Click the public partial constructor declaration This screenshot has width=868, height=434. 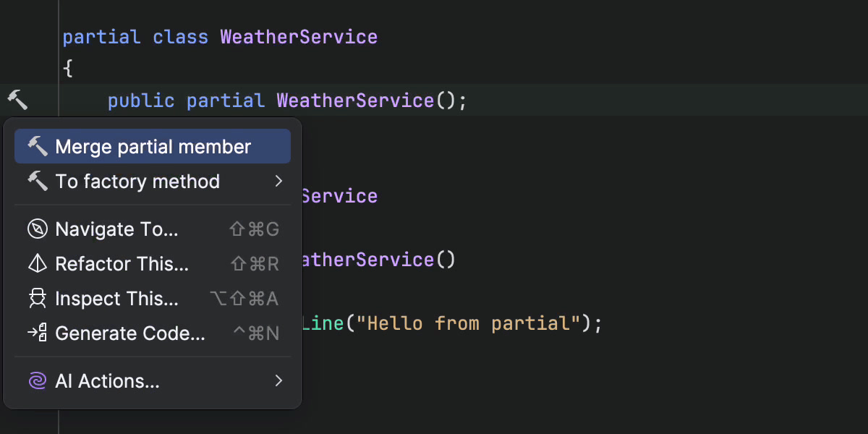286,101
